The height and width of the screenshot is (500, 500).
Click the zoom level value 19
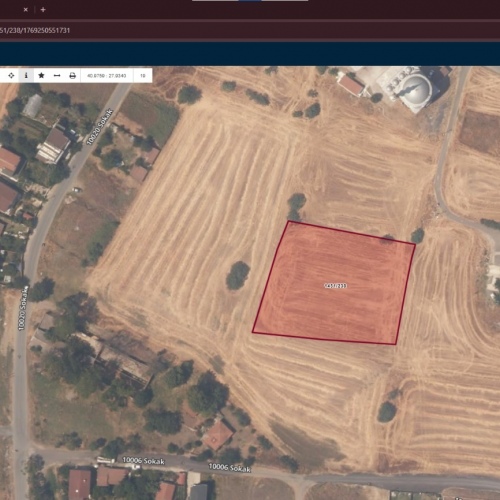pos(143,76)
